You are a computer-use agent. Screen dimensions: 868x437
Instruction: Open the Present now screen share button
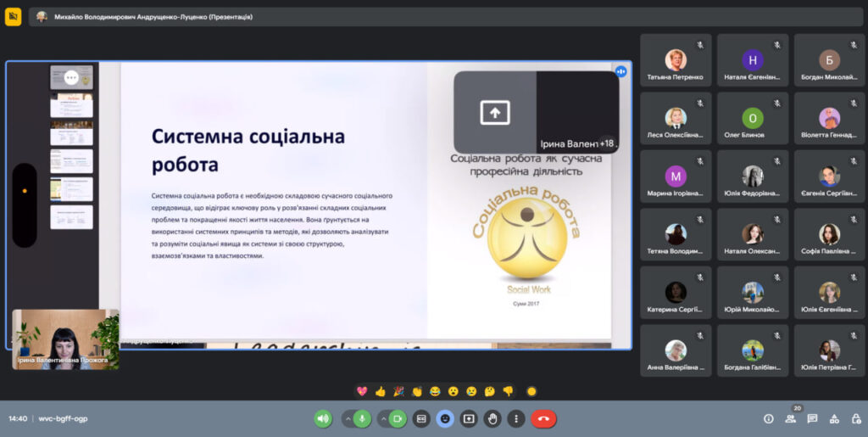point(469,418)
